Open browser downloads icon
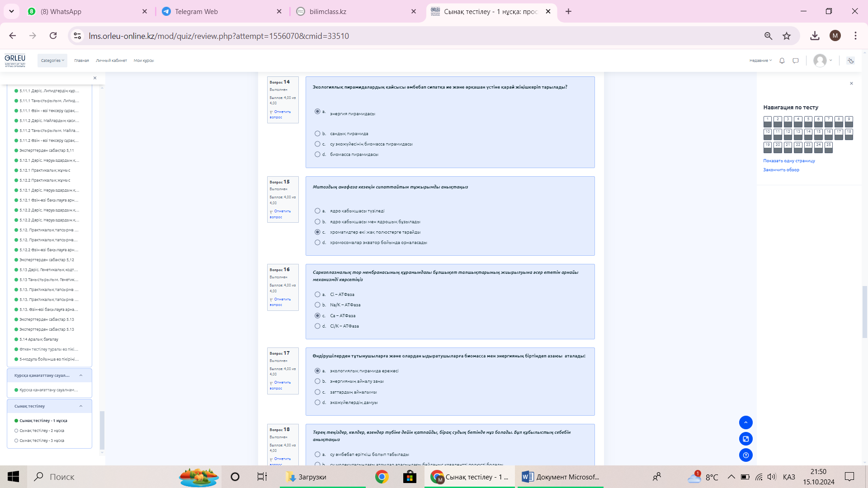868x488 pixels. point(815,36)
